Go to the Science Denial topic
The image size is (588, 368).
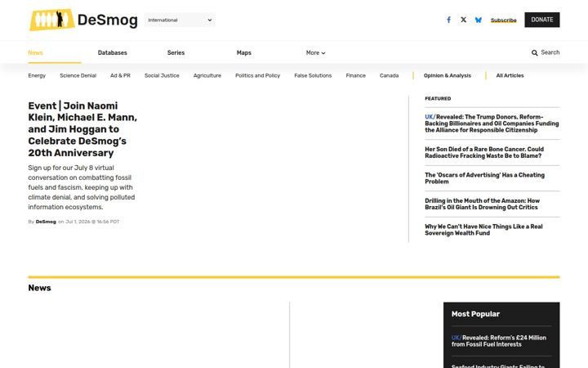click(78, 75)
